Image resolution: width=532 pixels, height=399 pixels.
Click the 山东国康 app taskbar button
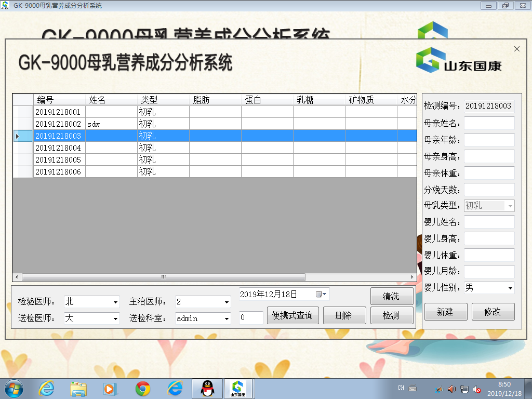click(237, 389)
